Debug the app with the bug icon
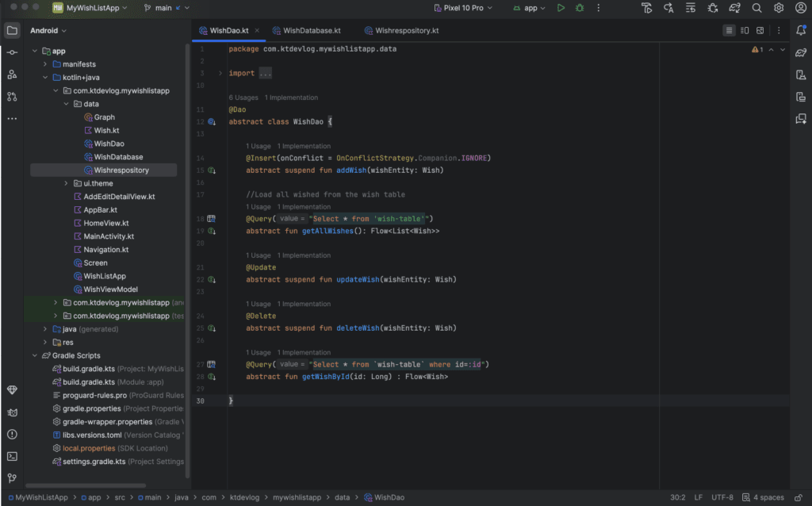The image size is (812, 506). pyautogui.click(x=580, y=8)
